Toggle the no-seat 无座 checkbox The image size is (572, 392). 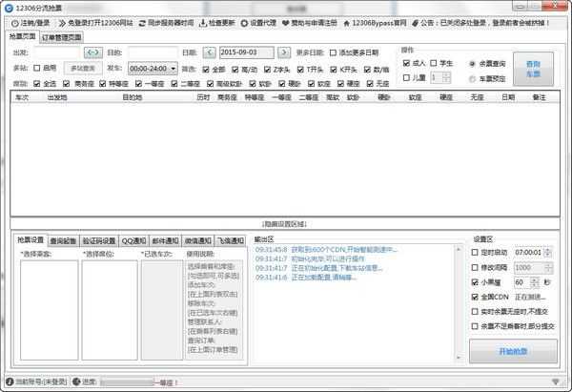(370, 84)
